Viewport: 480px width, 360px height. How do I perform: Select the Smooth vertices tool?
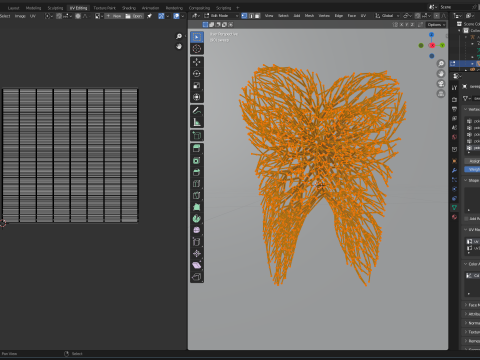pyautogui.click(x=197, y=230)
